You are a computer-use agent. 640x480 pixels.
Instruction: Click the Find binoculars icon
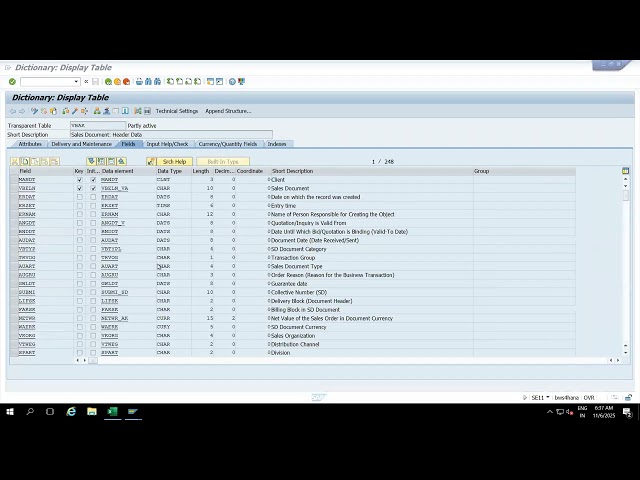[148, 82]
